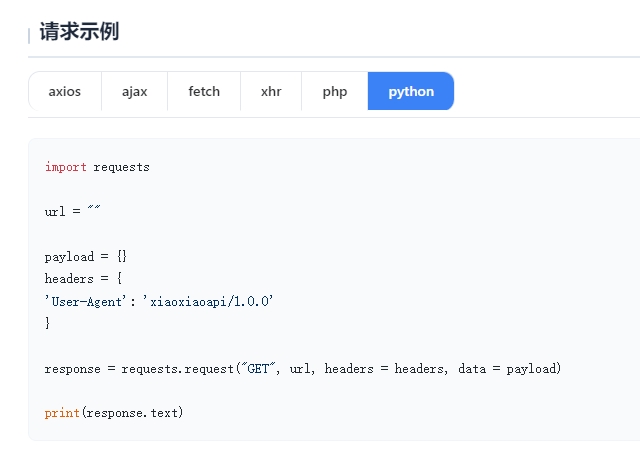Show the php request example
This screenshot has height=467, width=640.
[x=335, y=91]
